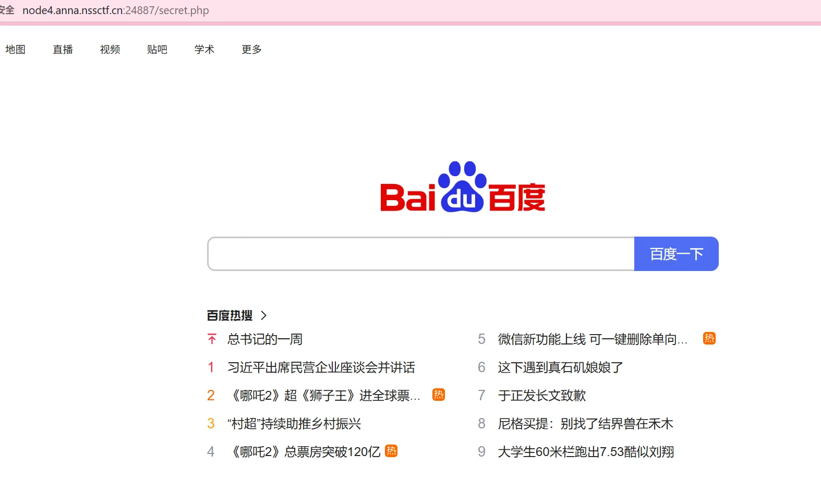821x504 pixels.
Task: Open the 地图 navigation link
Action: point(16,50)
